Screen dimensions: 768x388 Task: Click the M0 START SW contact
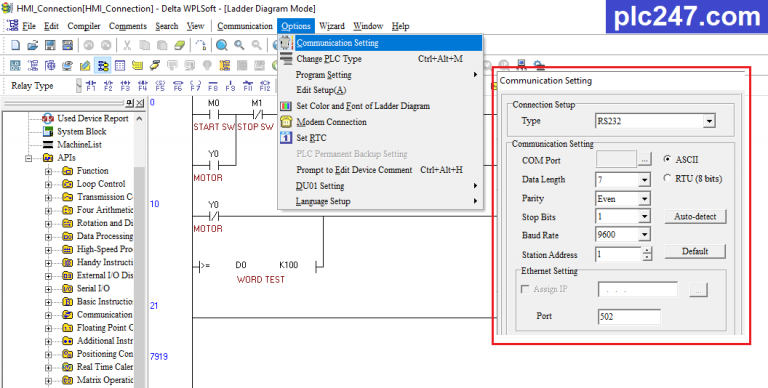[214, 116]
